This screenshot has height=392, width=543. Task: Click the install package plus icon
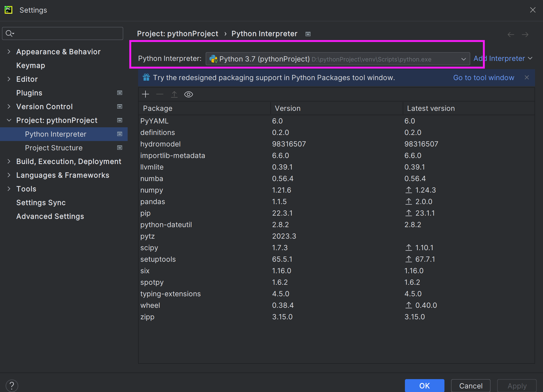coord(145,94)
